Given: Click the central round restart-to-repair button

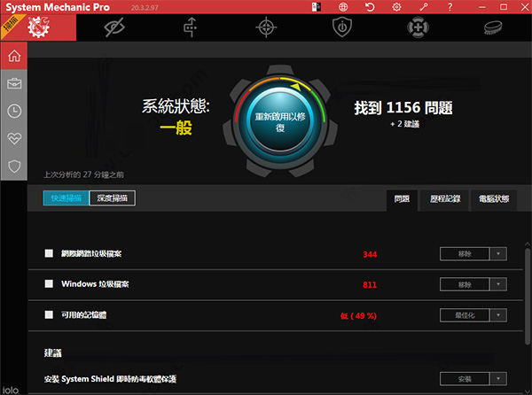Looking at the screenshot, I should coord(280,121).
